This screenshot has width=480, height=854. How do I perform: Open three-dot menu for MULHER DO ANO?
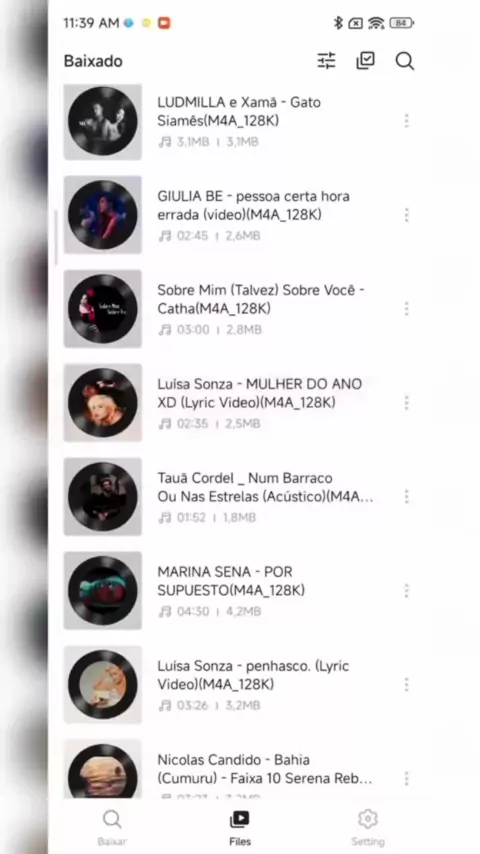coord(406,403)
